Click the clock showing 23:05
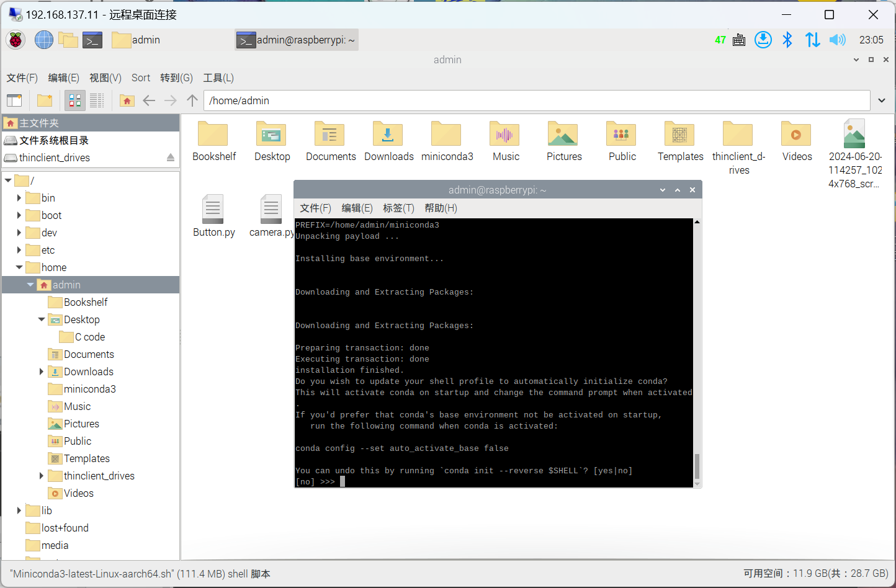The width and height of the screenshot is (896, 588). coord(871,40)
